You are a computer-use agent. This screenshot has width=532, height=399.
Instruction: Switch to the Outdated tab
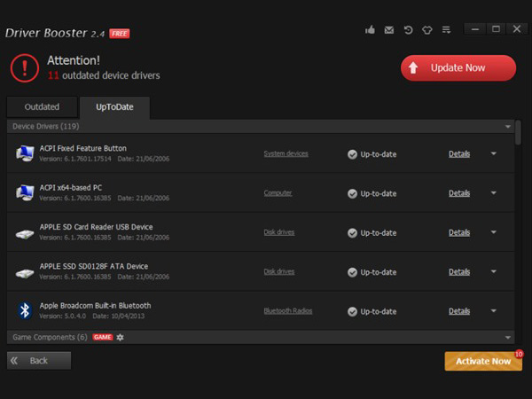tap(42, 107)
